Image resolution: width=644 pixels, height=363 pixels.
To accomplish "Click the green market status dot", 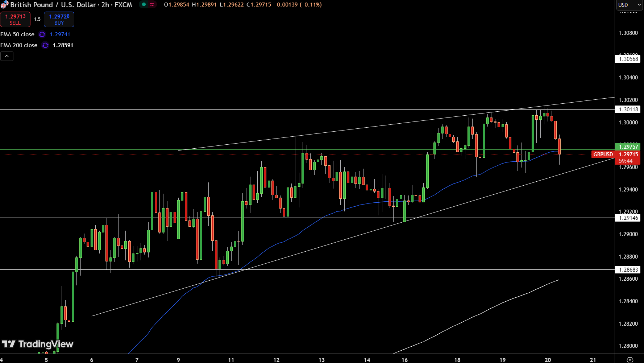I will [144, 5].
